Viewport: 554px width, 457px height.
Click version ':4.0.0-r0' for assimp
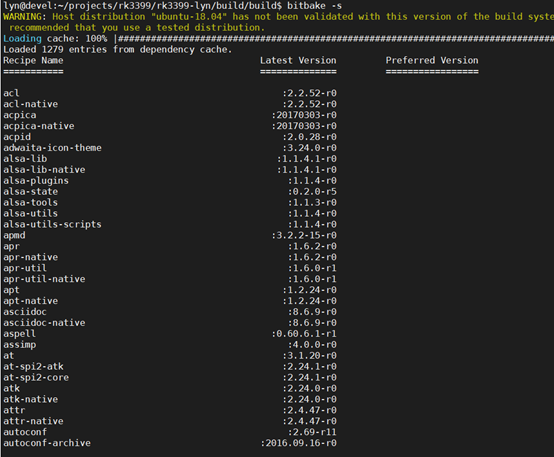point(312,345)
